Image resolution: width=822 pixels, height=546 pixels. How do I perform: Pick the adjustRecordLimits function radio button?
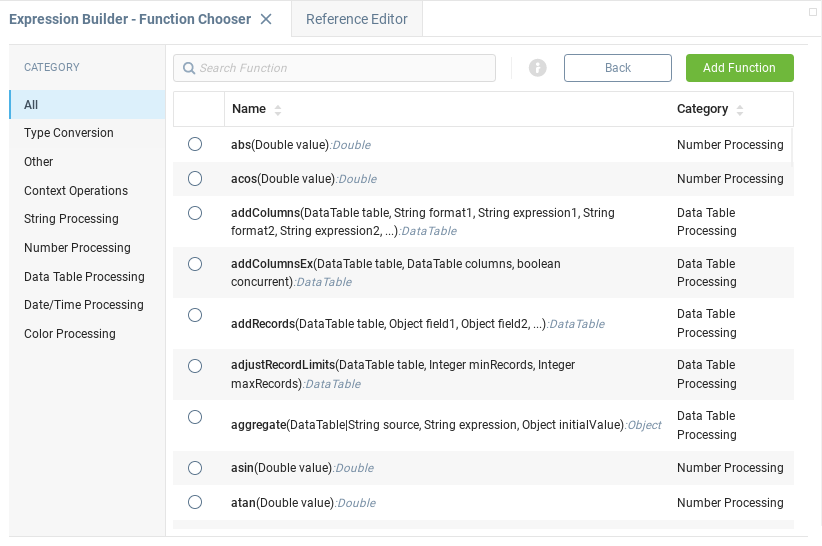pyautogui.click(x=195, y=366)
